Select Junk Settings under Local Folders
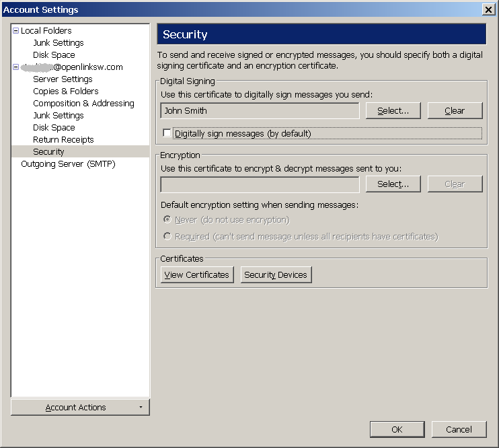 coord(59,42)
